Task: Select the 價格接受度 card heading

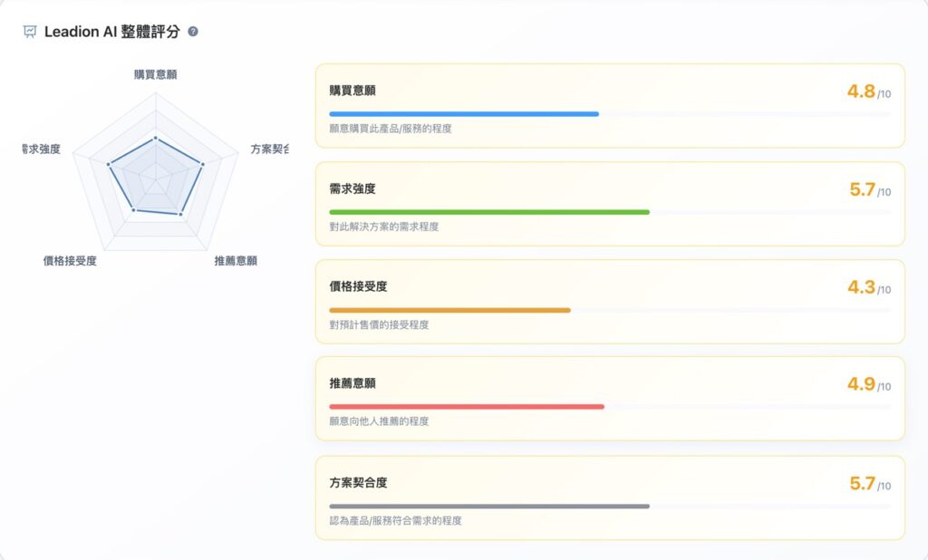Action: (x=357, y=287)
